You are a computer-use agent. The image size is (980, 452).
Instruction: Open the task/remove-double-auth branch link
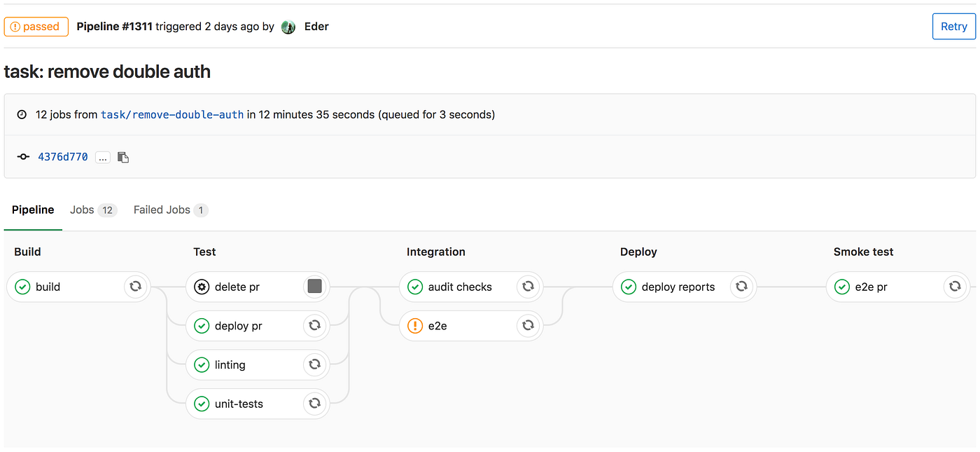171,114
